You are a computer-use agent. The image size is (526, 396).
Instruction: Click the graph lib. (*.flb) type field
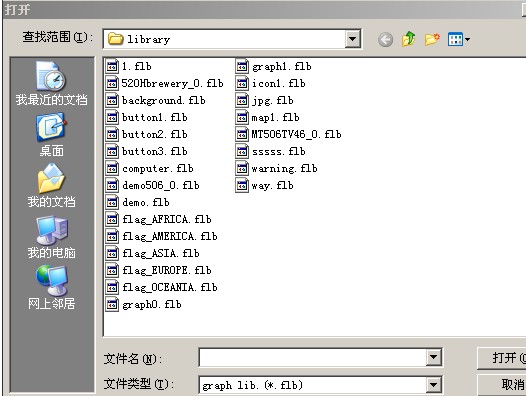313,385
